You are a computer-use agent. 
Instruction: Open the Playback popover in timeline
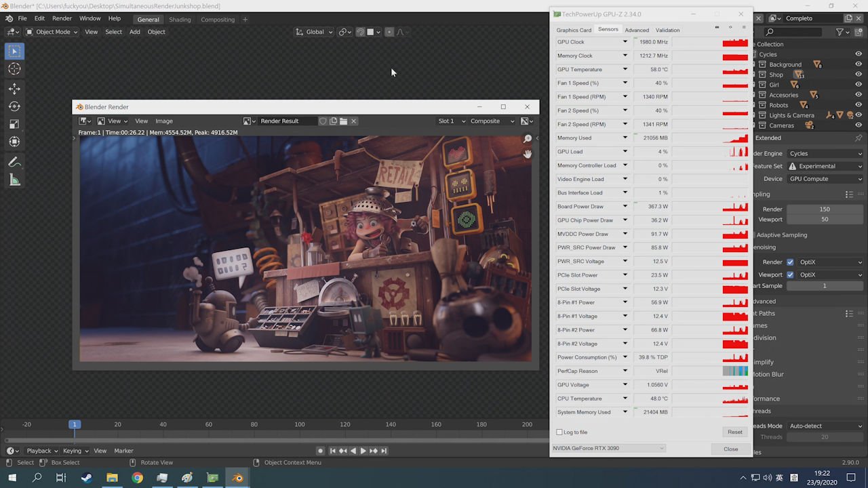click(x=42, y=451)
